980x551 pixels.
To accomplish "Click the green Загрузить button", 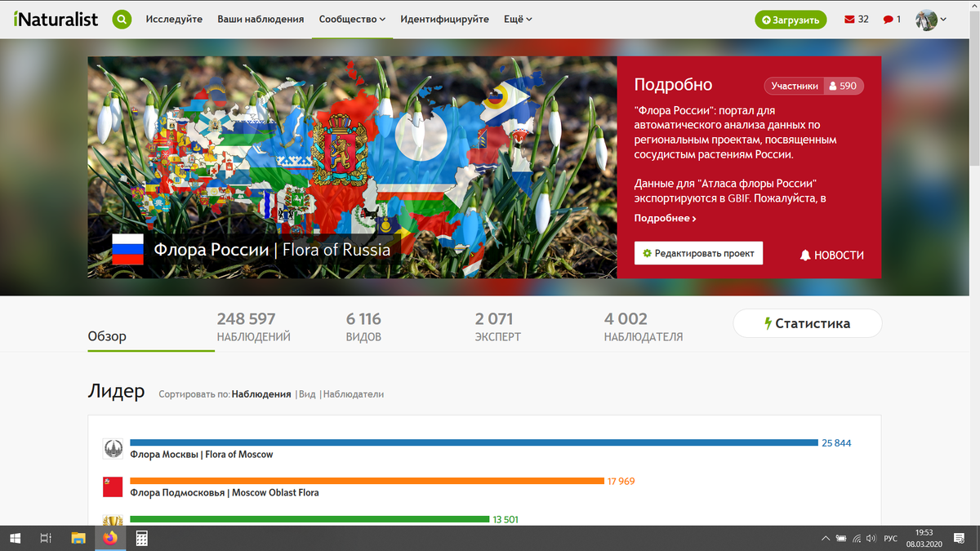I will [x=790, y=18].
